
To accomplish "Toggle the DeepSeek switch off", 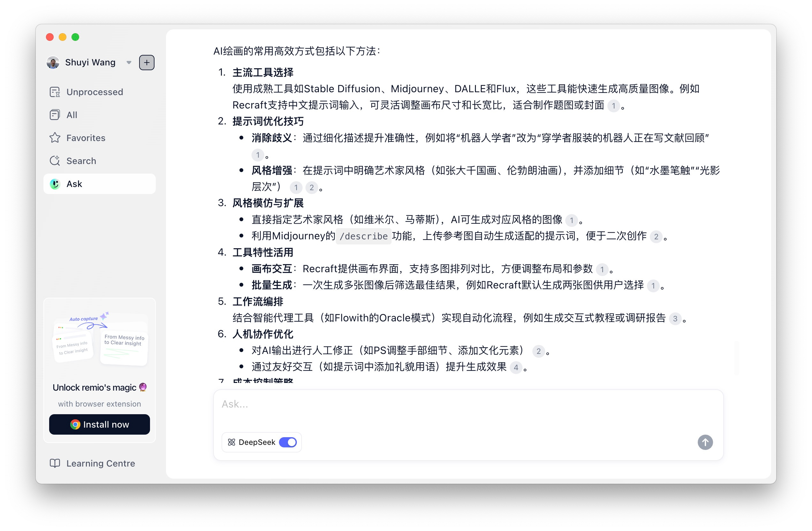I will click(288, 442).
